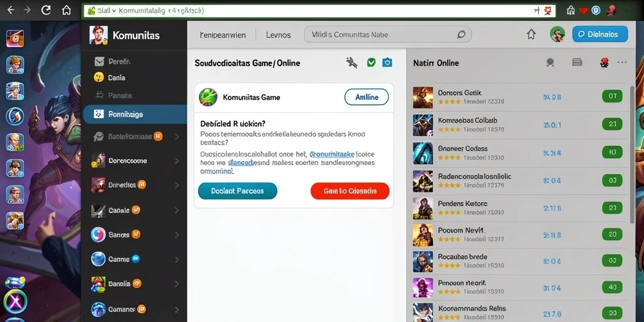
Task: Expand the Dnhetfes sidebar row chevron
Action: (x=177, y=186)
